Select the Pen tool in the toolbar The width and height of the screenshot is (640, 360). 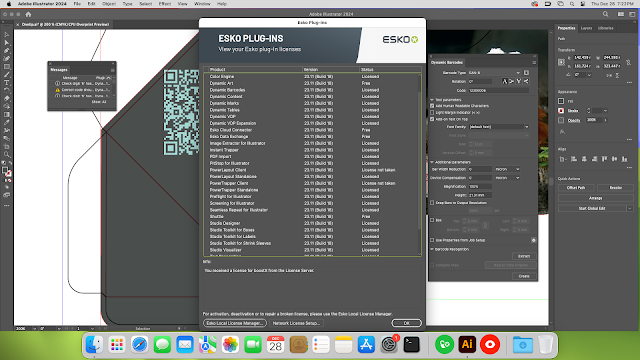pyautogui.click(x=7, y=51)
